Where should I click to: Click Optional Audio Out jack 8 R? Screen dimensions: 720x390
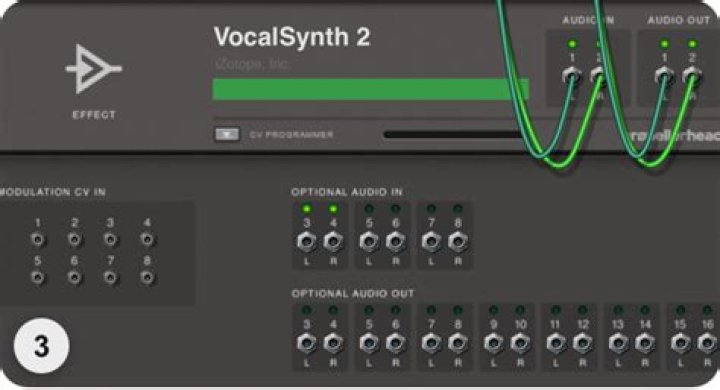(458, 343)
